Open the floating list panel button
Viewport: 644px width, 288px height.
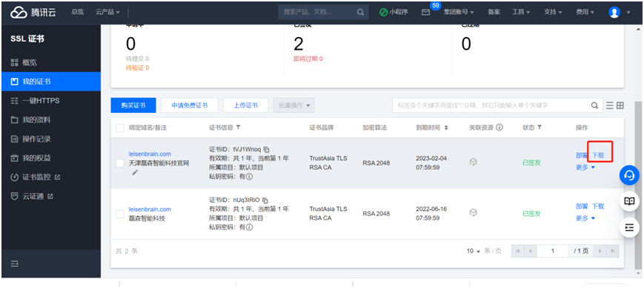(x=629, y=228)
